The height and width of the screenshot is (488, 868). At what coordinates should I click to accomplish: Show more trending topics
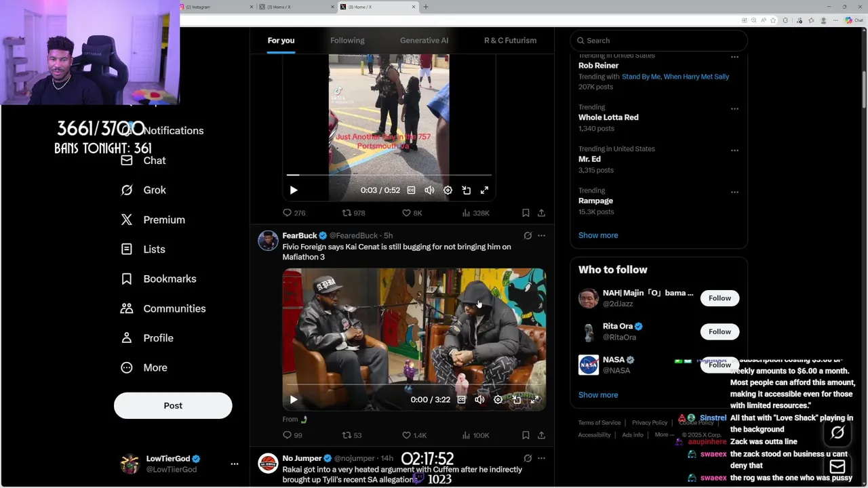pyautogui.click(x=598, y=235)
